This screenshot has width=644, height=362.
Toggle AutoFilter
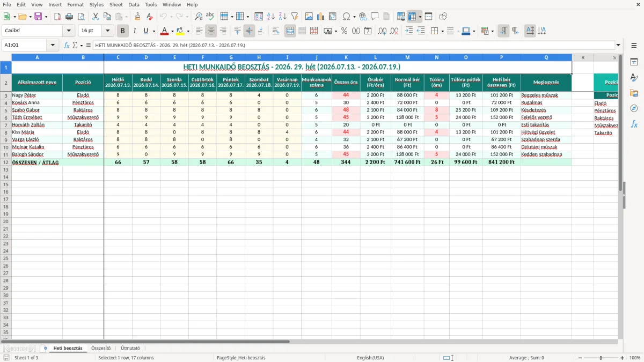pyautogui.click(x=295, y=17)
